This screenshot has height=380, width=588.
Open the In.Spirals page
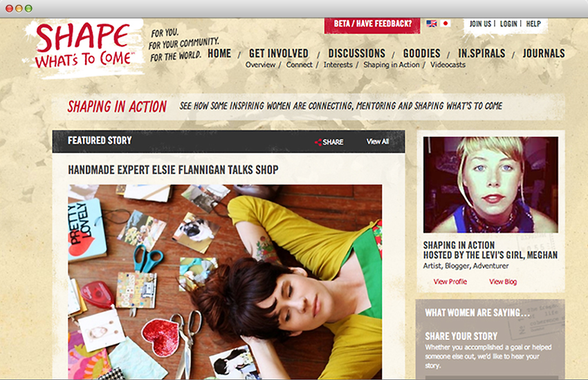[481, 53]
